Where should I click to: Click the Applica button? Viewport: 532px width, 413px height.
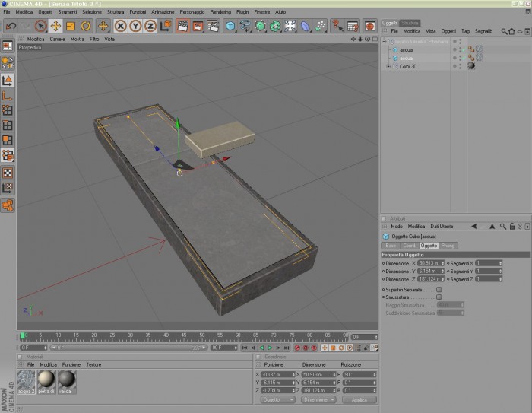coord(359,400)
